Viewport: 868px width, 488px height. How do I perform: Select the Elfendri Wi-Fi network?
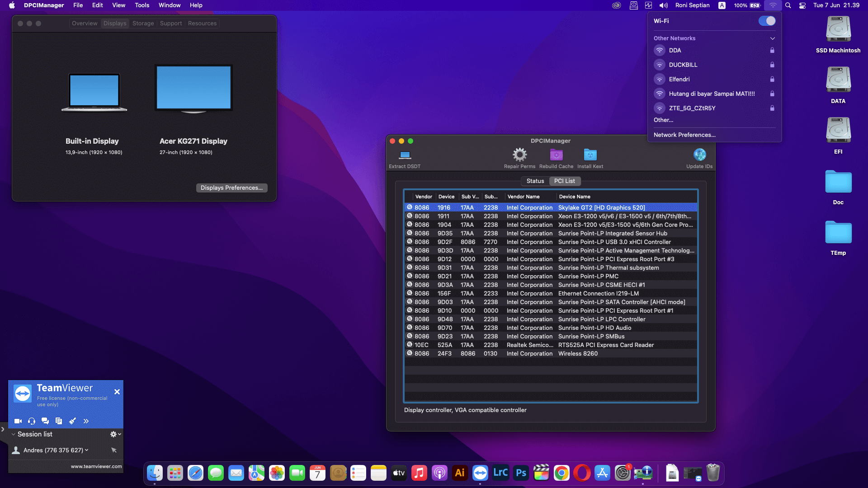(x=679, y=79)
